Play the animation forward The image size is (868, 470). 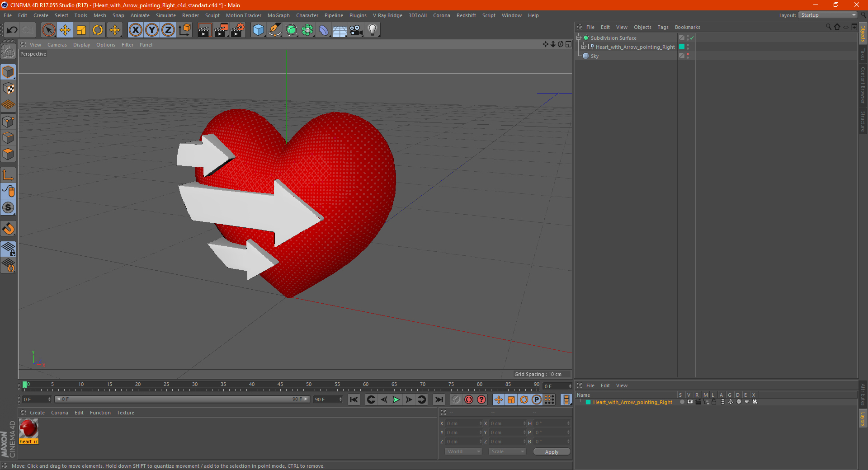point(396,399)
